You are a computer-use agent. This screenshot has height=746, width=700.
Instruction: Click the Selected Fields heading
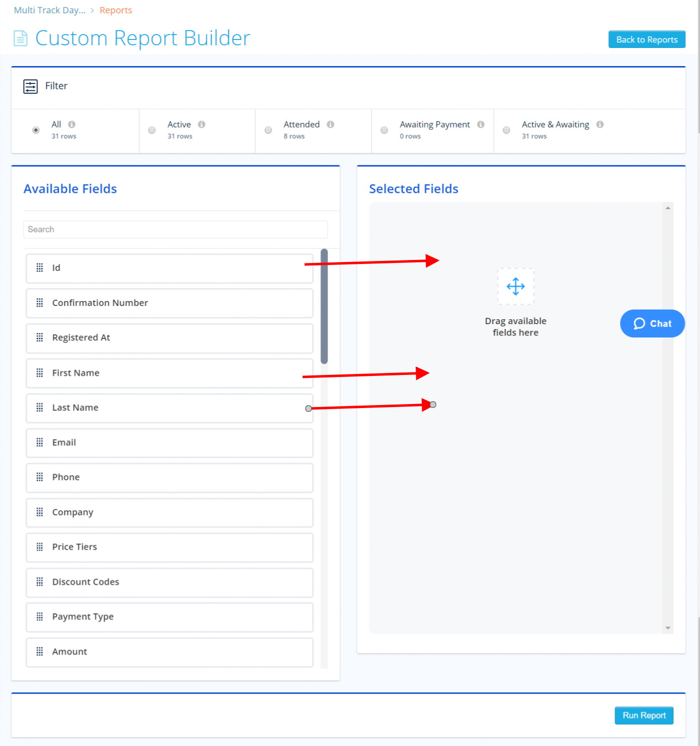click(414, 189)
